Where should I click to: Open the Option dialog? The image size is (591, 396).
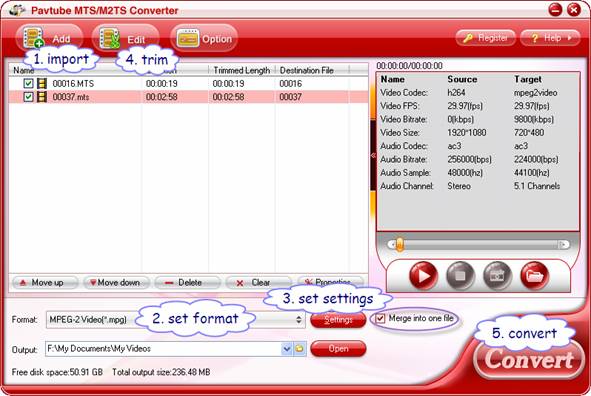[x=204, y=38]
